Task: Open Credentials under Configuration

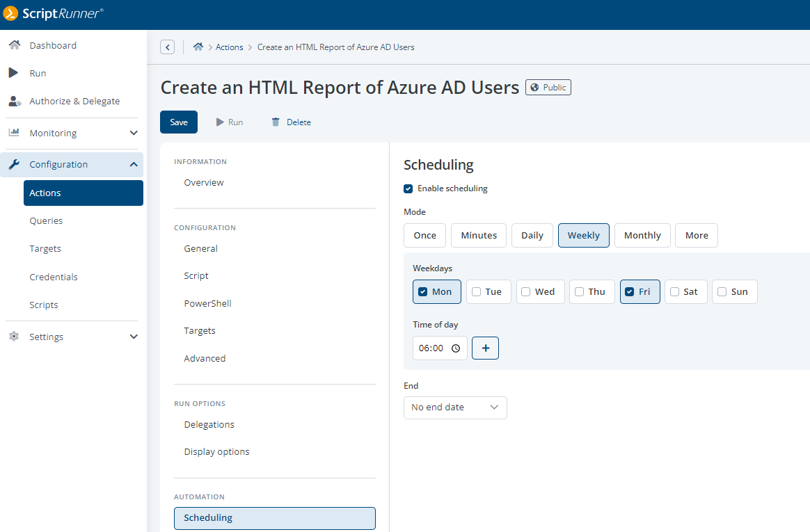Action: [x=53, y=277]
